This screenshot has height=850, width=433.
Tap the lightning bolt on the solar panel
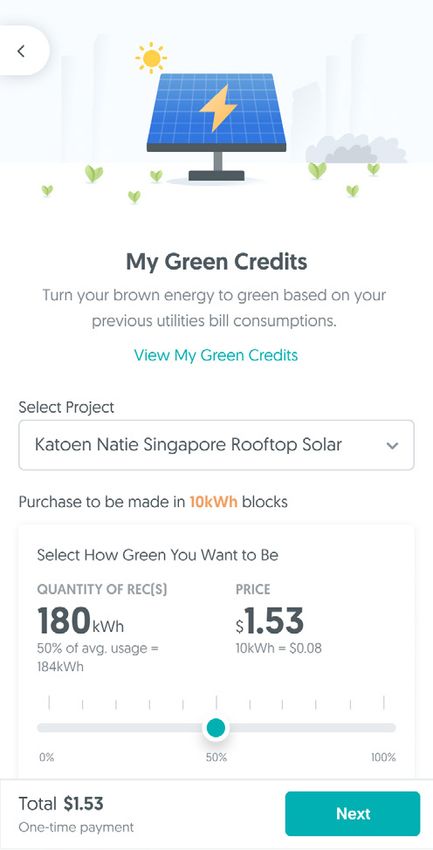(218, 108)
